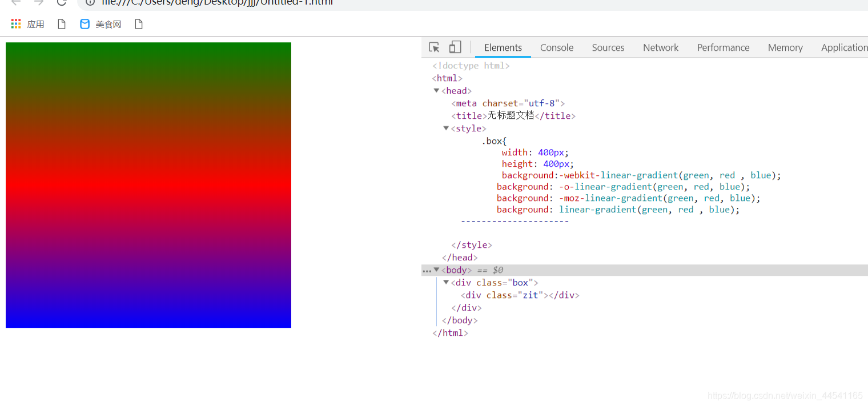Select the inspect element picker icon
This screenshot has height=406, width=868.
(x=434, y=47)
